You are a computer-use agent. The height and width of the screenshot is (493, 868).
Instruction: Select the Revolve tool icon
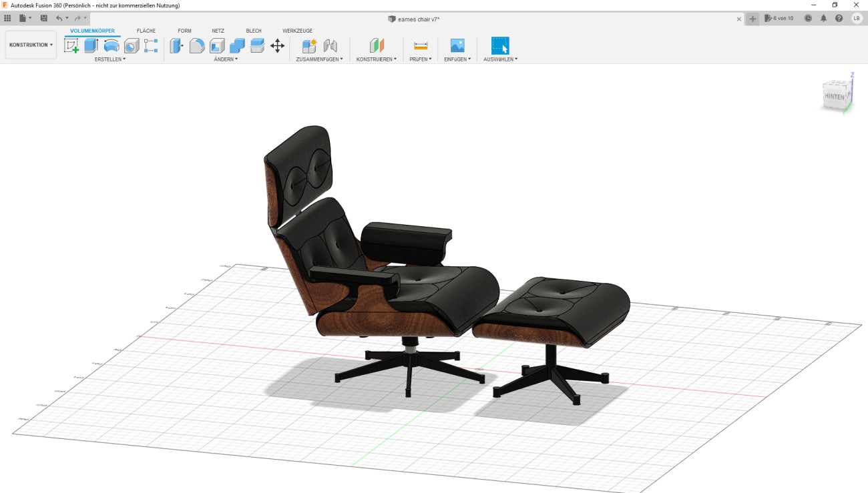[x=112, y=45]
